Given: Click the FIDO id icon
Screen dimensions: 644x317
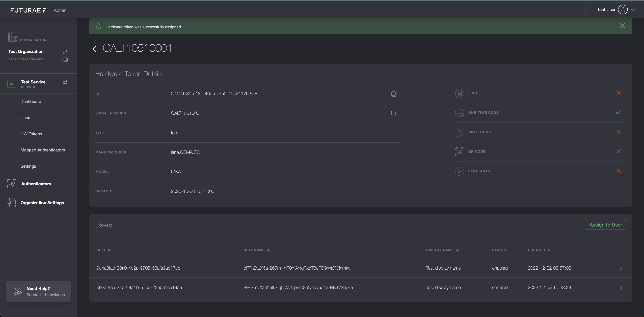Looking at the screenshot, I should [460, 93].
